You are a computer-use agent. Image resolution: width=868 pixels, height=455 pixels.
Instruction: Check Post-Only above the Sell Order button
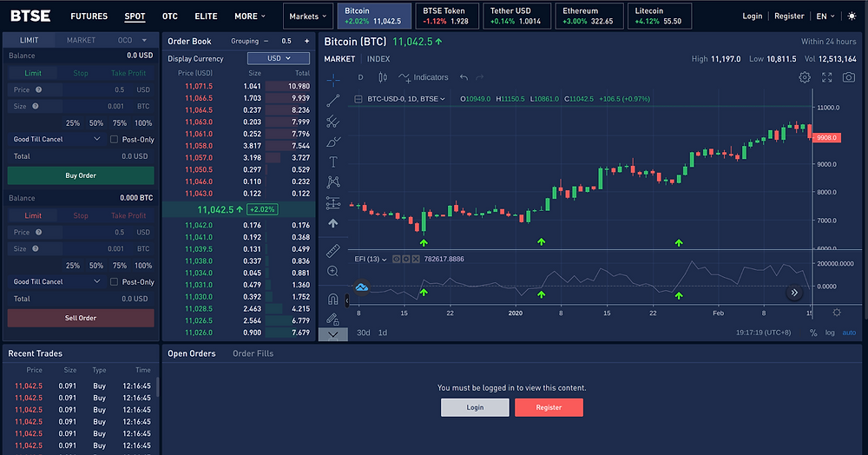click(114, 281)
